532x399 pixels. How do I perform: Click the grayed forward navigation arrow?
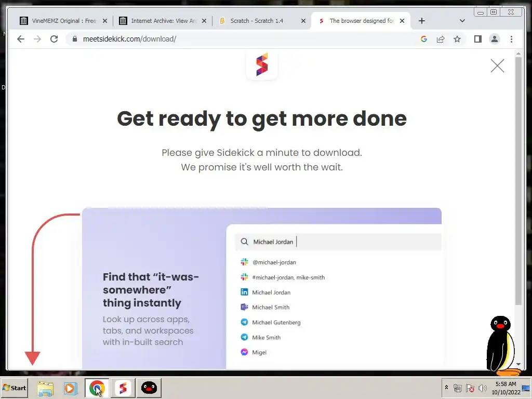pyautogui.click(x=37, y=39)
